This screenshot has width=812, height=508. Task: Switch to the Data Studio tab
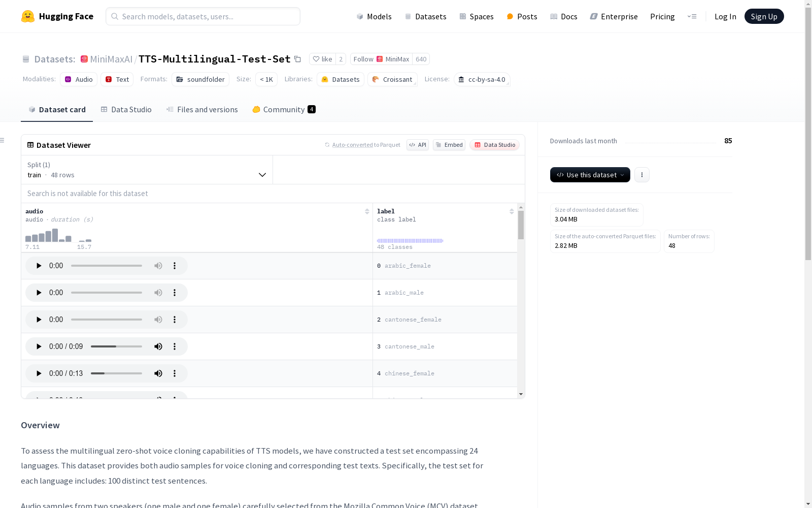[126, 110]
